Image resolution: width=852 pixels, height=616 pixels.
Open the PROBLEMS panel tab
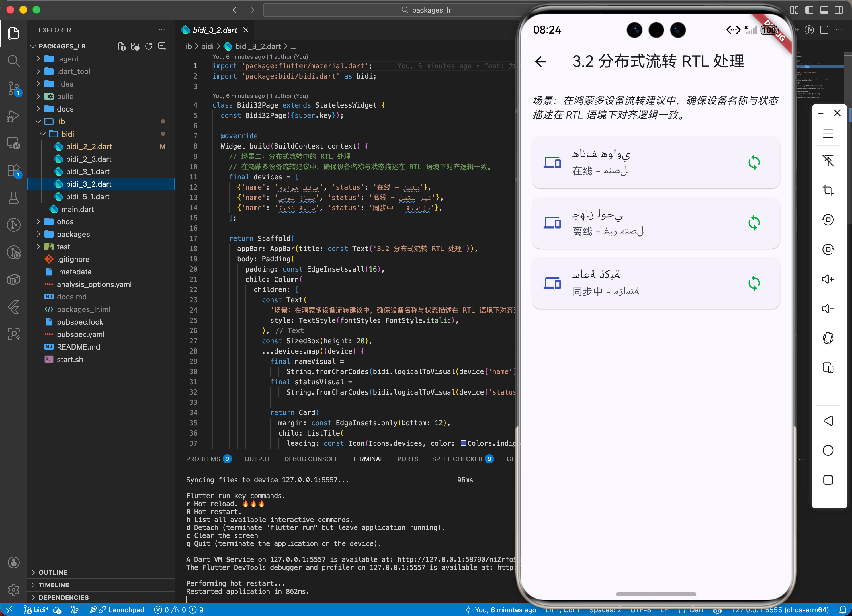203,459
